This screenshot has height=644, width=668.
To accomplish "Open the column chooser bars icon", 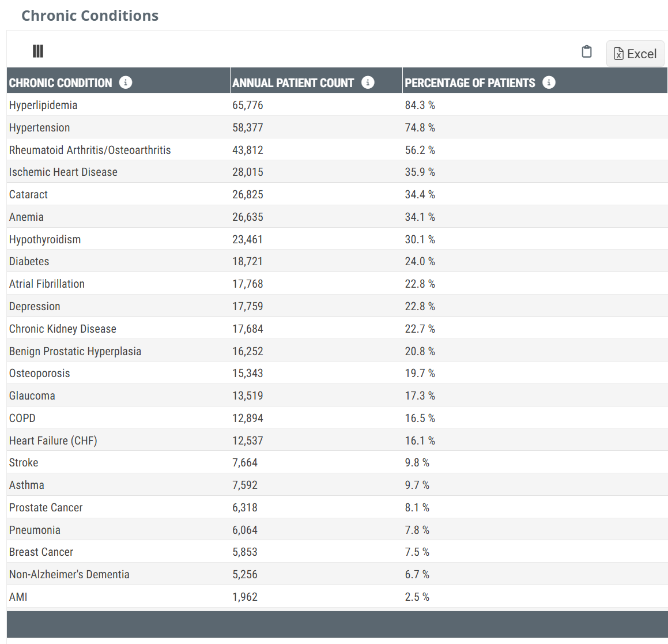I will (x=38, y=51).
